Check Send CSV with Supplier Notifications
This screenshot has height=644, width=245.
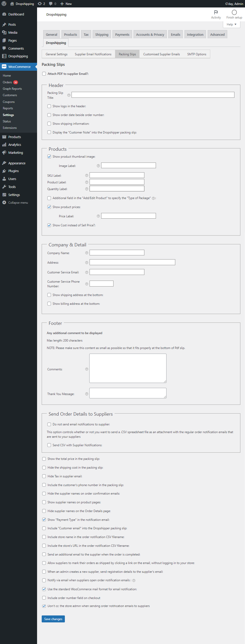click(x=49, y=445)
